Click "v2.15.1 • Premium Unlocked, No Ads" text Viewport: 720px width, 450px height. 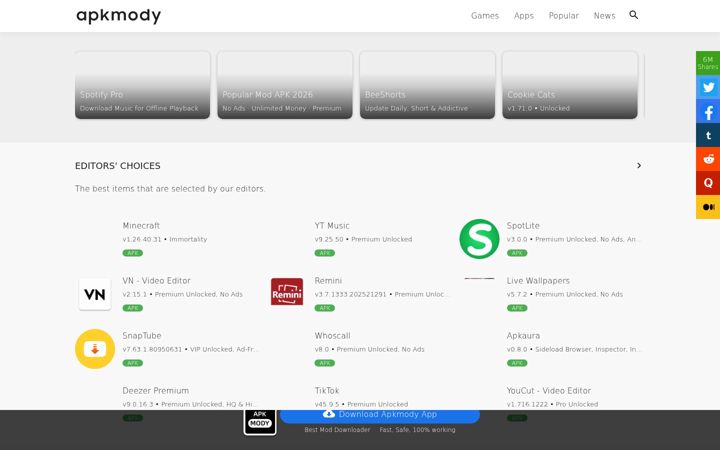(182, 294)
